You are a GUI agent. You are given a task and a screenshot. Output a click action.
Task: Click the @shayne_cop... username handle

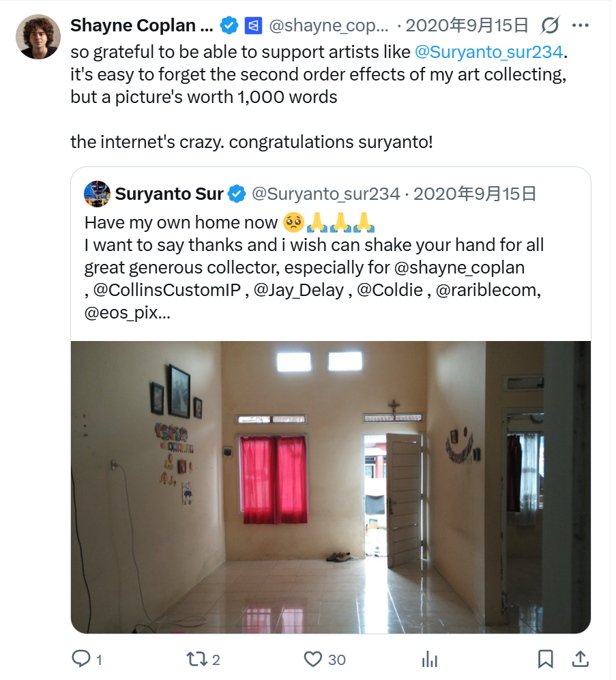point(329,26)
